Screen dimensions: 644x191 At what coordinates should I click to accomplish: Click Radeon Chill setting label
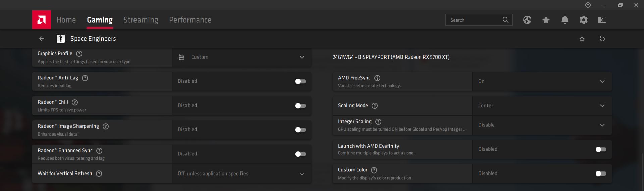pos(53,102)
